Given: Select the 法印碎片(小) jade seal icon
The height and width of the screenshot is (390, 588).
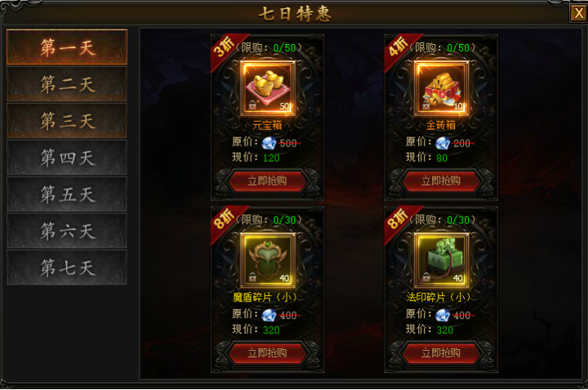Looking at the screenshot, I should [441, 260].
